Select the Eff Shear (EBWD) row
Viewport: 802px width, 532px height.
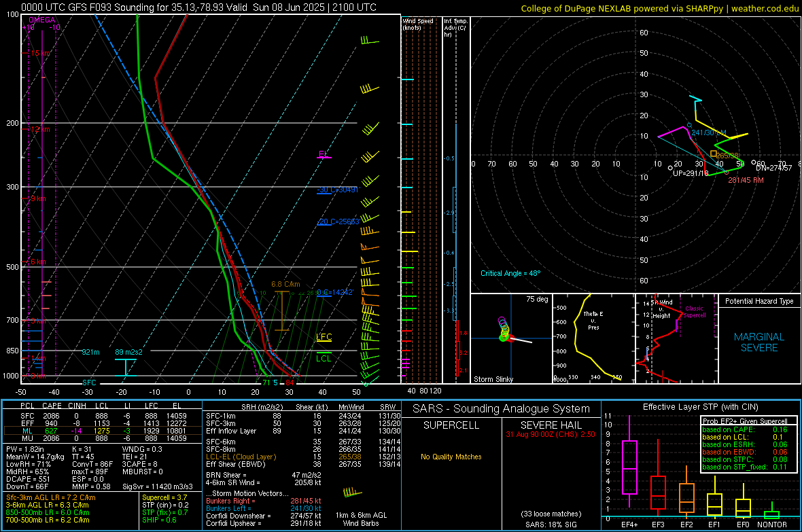point(303,465)
